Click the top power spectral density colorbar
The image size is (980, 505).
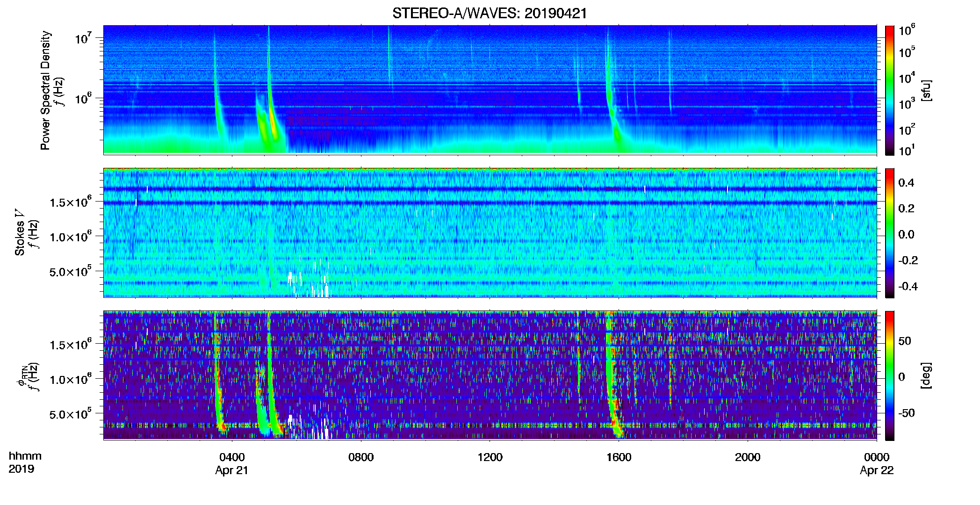[x=890, y=90]
